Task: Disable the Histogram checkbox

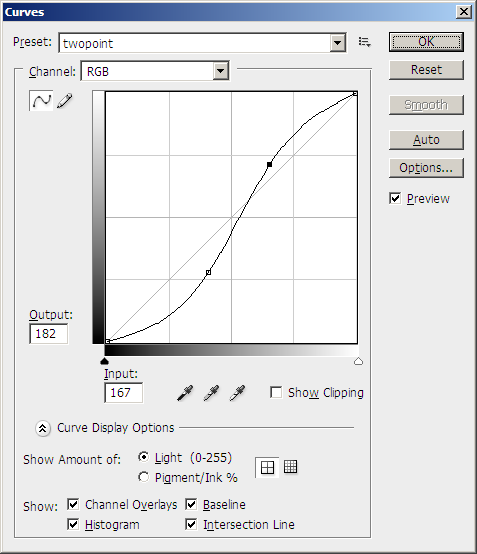Action: coord(73,524)
